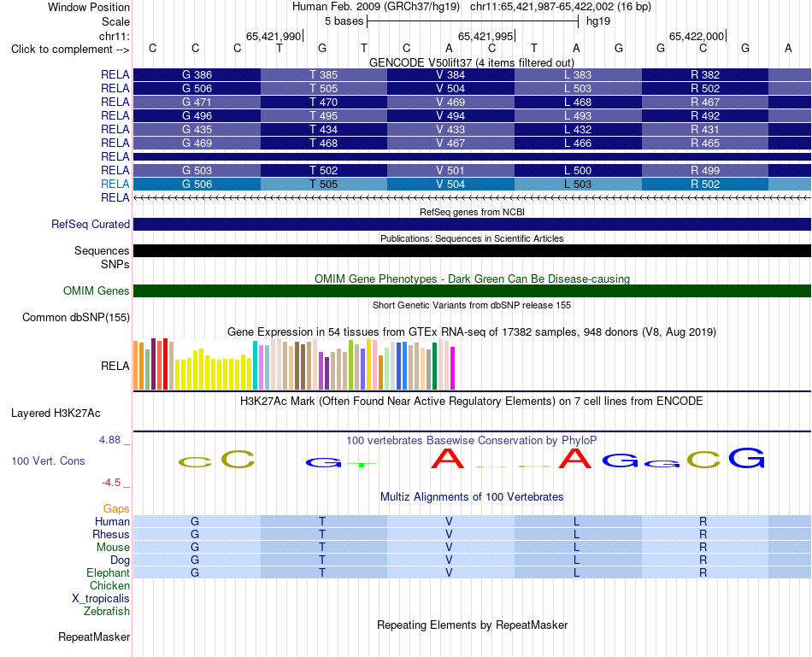Click the dark green OMIM Genes bar
The height and width of the screenshot is (657, 812).
[473, 291]
